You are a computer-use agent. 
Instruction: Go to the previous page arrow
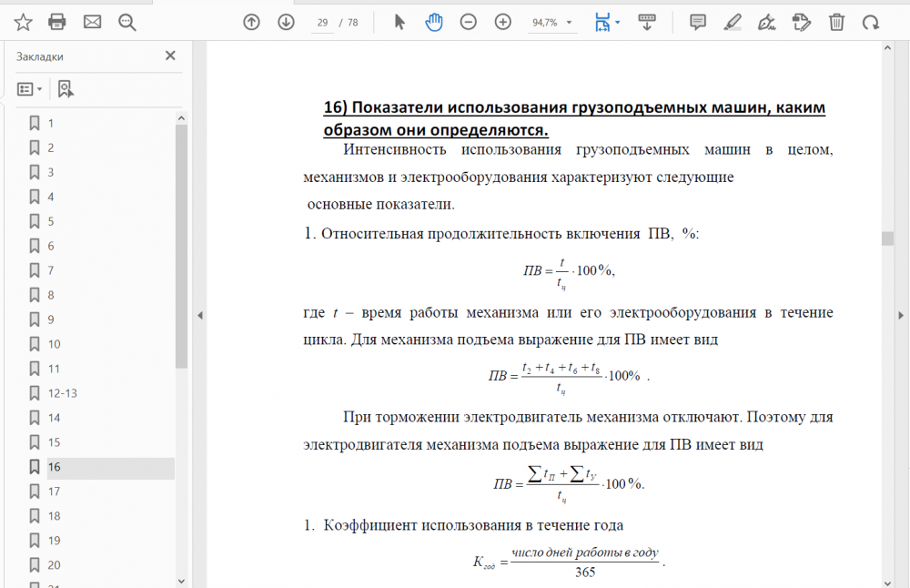251,23
